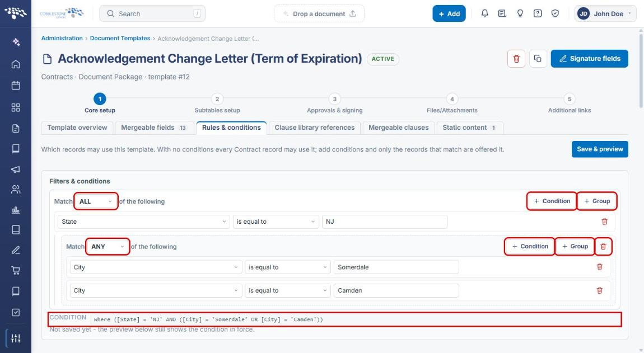Open the calendar sidebar icon
644x353 pixels.
tap(16, 86)
